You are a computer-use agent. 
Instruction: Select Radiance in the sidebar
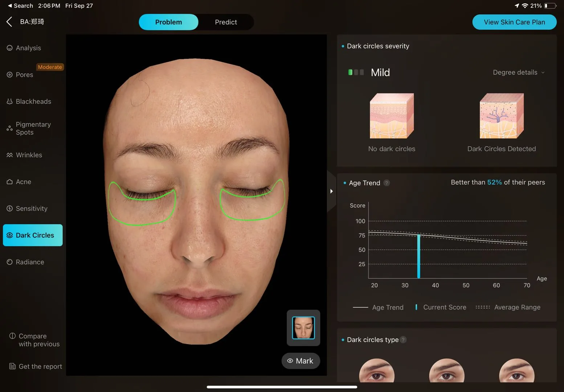click(x=25, y=262)
